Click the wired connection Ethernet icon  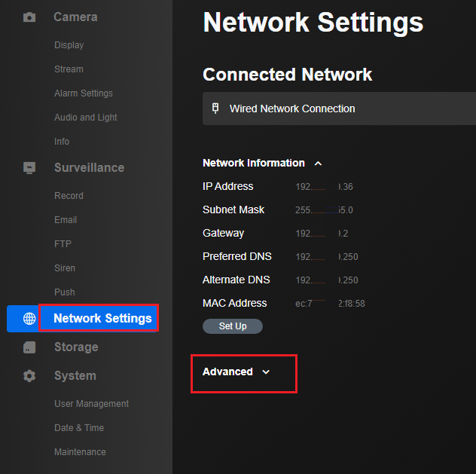click(215, 109)
